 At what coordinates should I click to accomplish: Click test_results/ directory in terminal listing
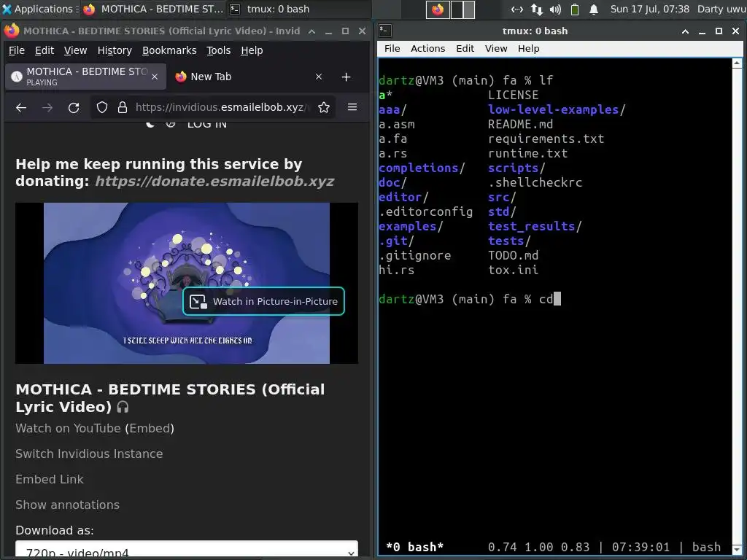click(535, 226)
